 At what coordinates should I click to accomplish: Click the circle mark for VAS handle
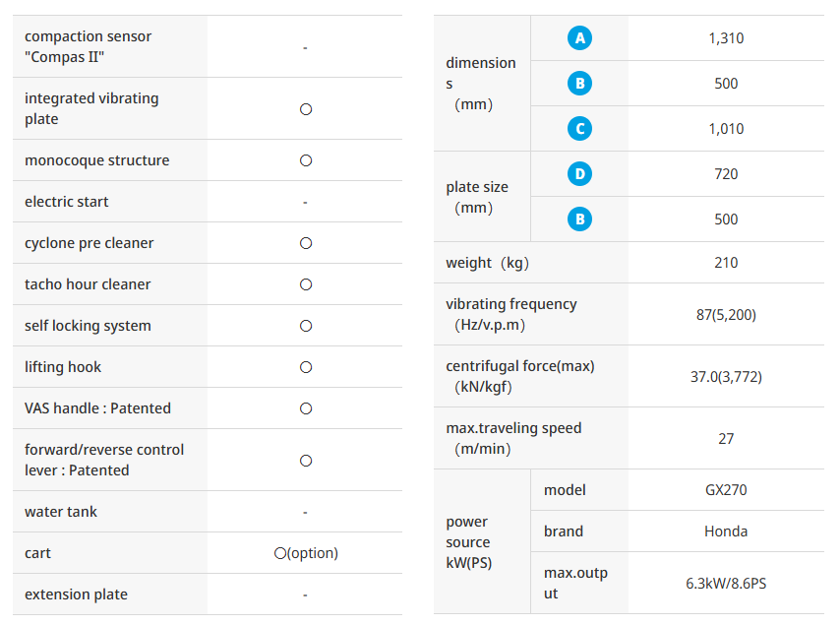pos(306,408)
